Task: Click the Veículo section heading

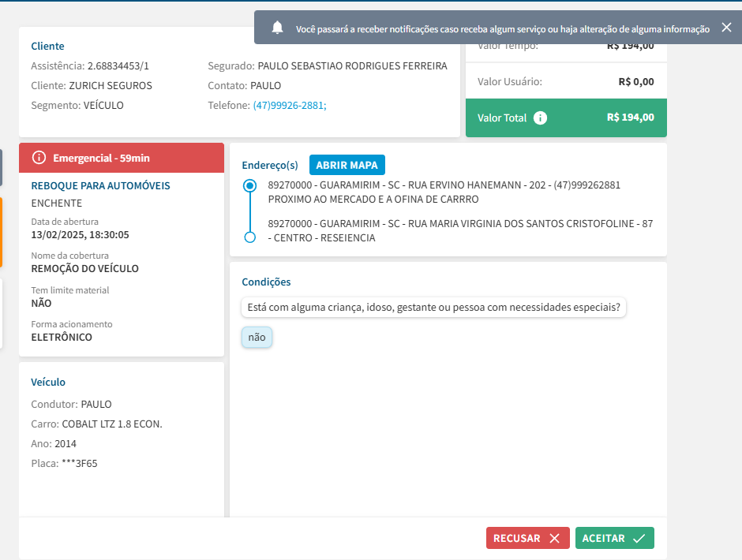Action: pos(48,383)
